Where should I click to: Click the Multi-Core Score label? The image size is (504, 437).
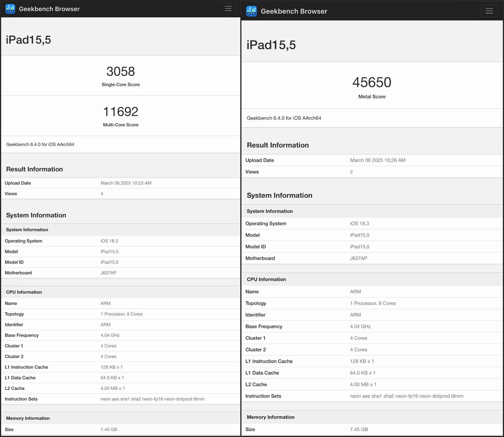120,125
